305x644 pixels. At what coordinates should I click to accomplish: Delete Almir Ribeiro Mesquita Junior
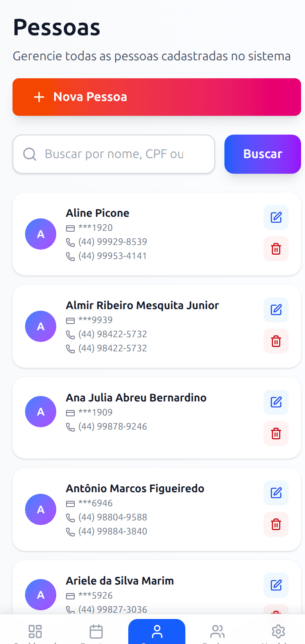pyautogui.click(x=276, y=341)
